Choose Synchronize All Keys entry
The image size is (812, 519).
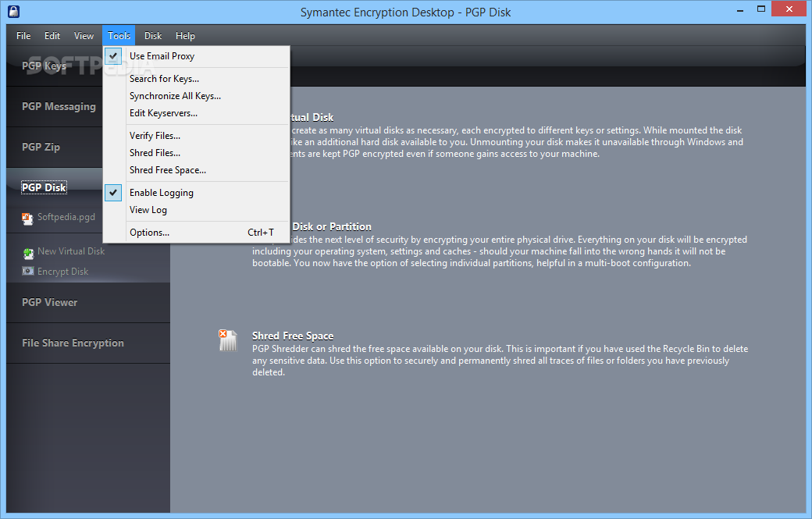[x=196, y=96]
